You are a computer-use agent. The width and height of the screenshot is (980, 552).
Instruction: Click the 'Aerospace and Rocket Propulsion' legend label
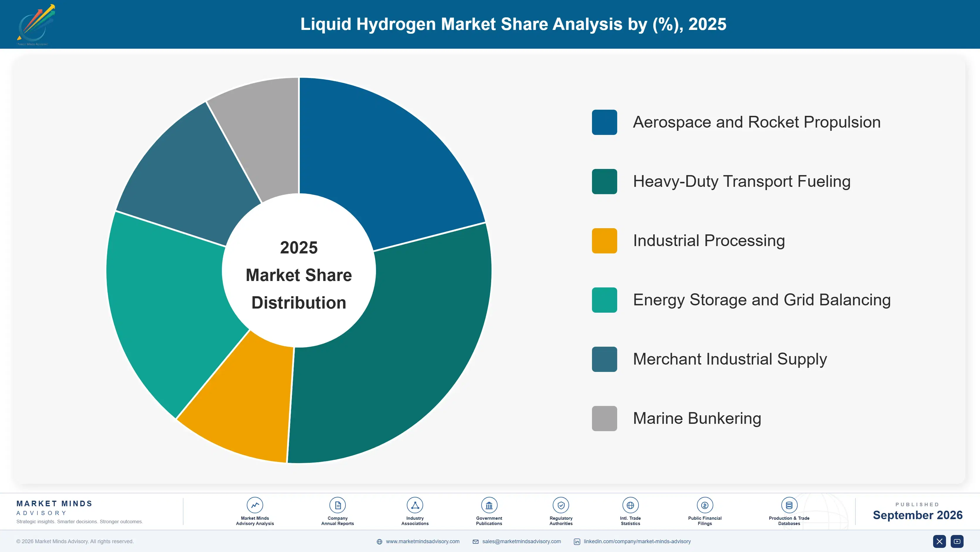tap(756, 122)
